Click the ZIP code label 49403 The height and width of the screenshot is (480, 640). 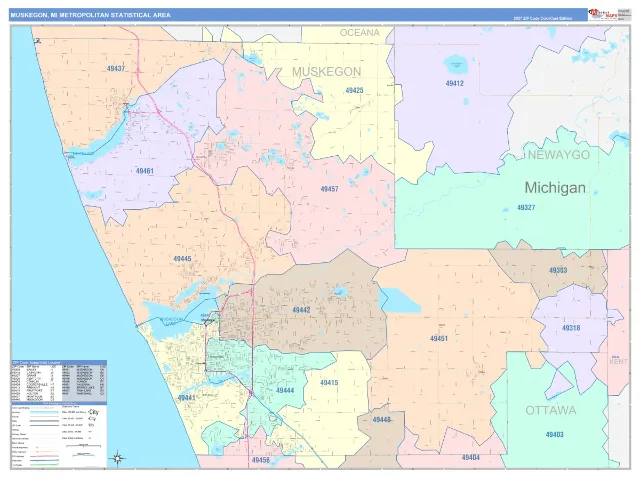tap(554, 435)
